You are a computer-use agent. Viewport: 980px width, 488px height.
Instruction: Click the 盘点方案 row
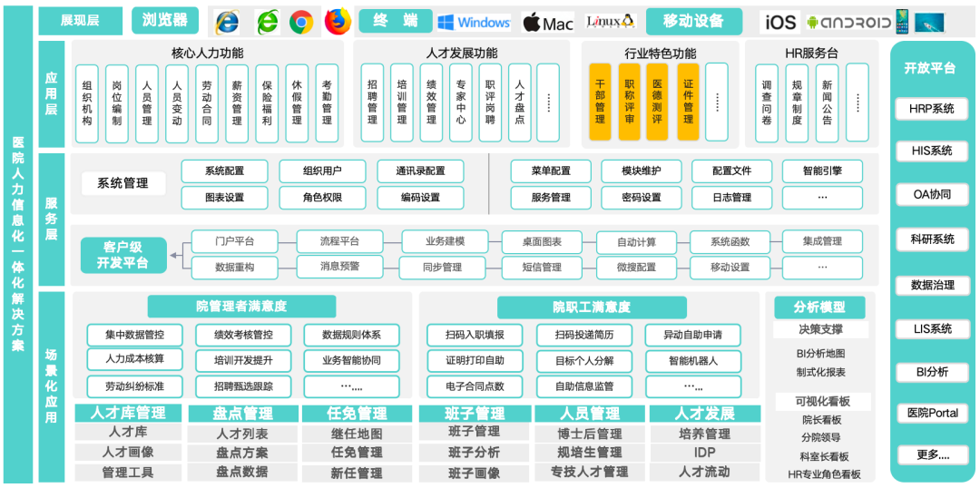coord(242,453)
